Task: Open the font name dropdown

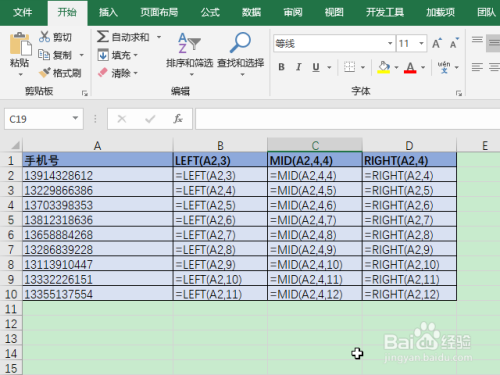Action: [x=390, y=43]
